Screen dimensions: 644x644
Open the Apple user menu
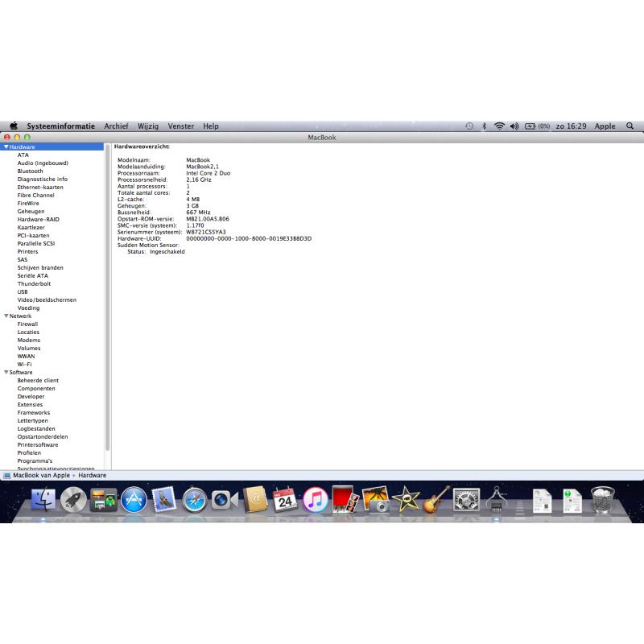click(605, 126)
